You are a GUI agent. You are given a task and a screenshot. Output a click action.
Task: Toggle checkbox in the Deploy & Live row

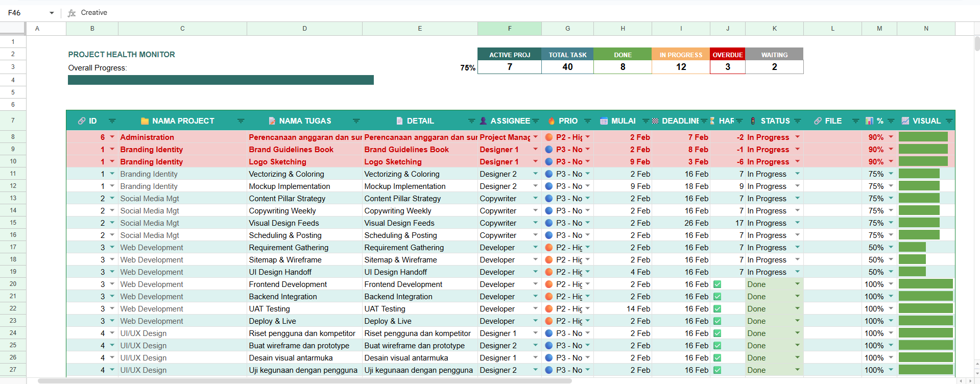717,321
